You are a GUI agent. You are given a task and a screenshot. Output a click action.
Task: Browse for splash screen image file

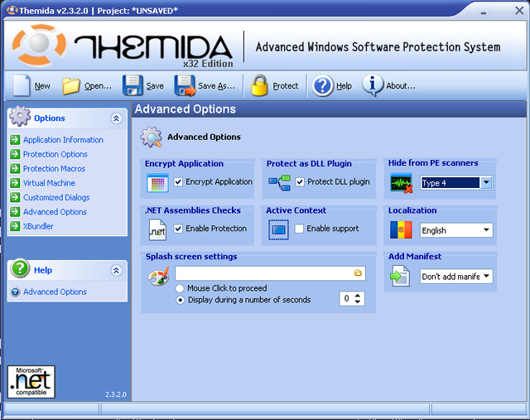point(358,273)
